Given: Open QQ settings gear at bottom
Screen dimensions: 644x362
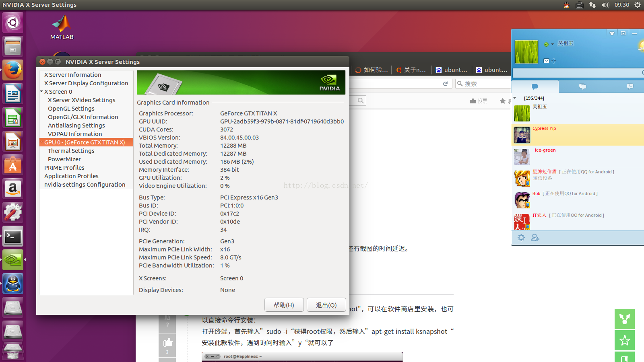Looking at the screenshot, I should coord(521,238).
